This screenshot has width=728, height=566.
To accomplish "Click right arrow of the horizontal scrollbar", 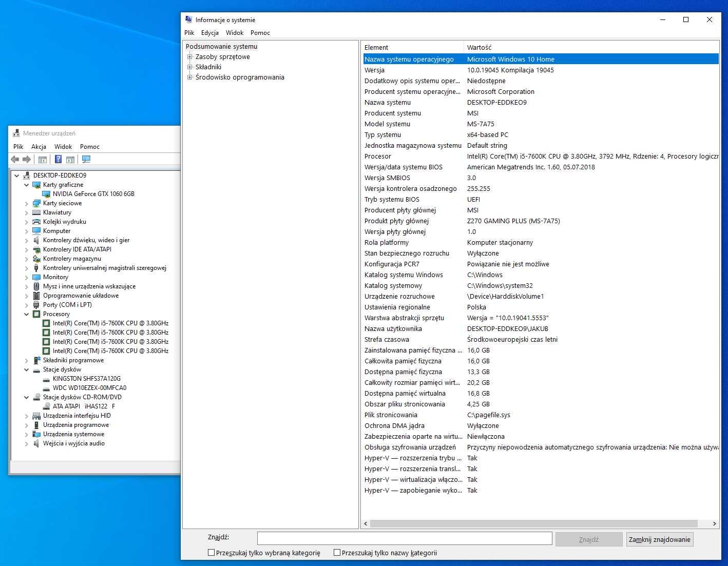I will [x=714, y=524].
